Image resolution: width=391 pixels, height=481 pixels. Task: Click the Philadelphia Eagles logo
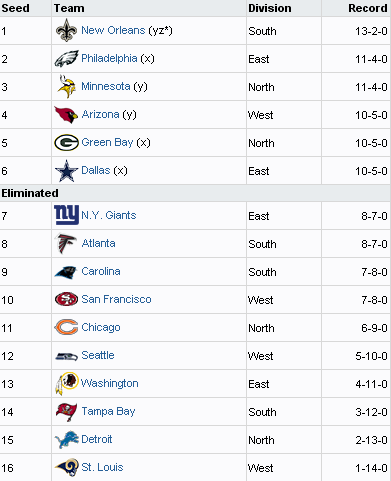coord(66,59)
